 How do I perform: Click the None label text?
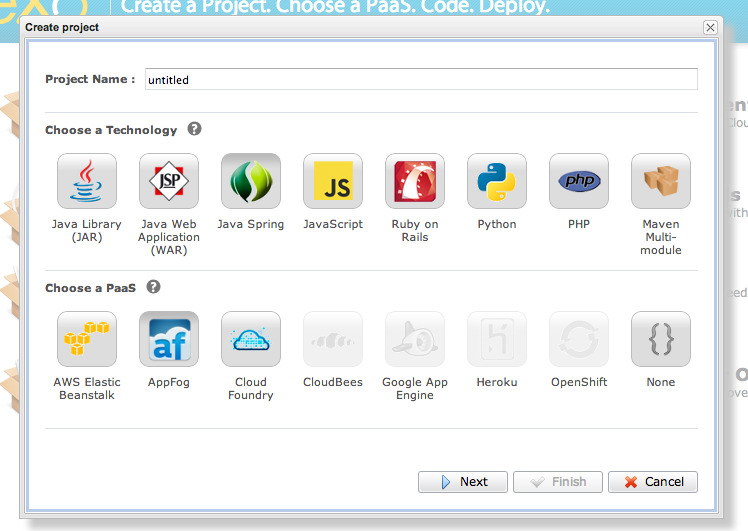(661, 382)
